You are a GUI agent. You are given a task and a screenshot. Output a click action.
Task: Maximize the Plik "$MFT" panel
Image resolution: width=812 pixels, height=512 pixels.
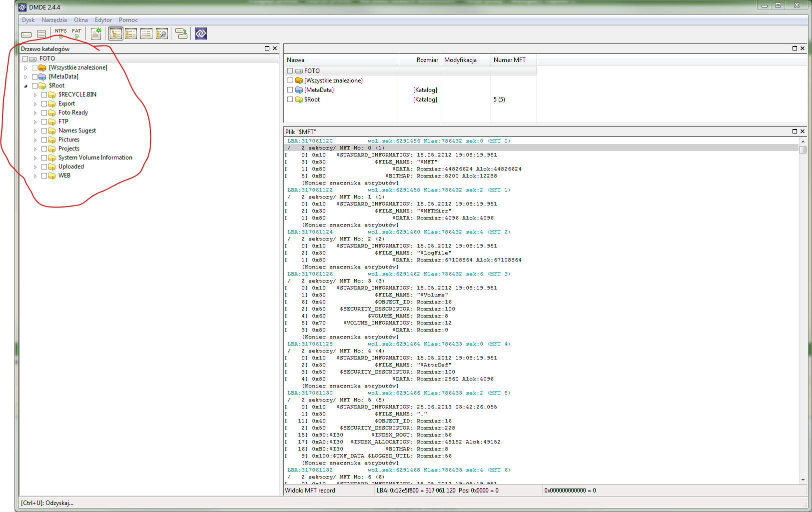[x=795, y=131]
